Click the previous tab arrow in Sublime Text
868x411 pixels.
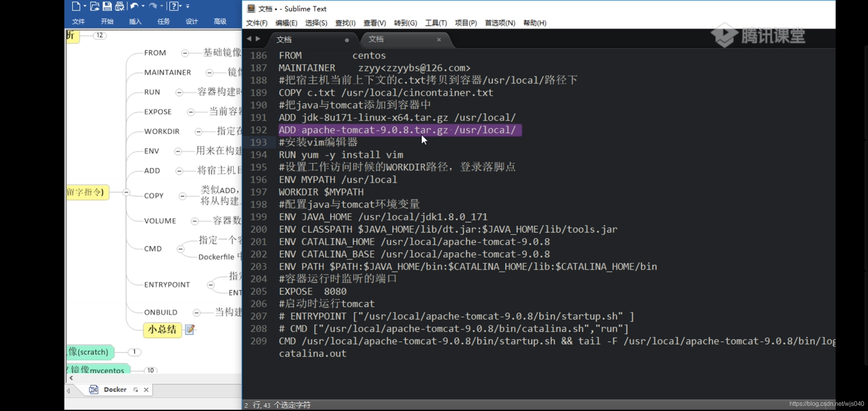point(249,39)
